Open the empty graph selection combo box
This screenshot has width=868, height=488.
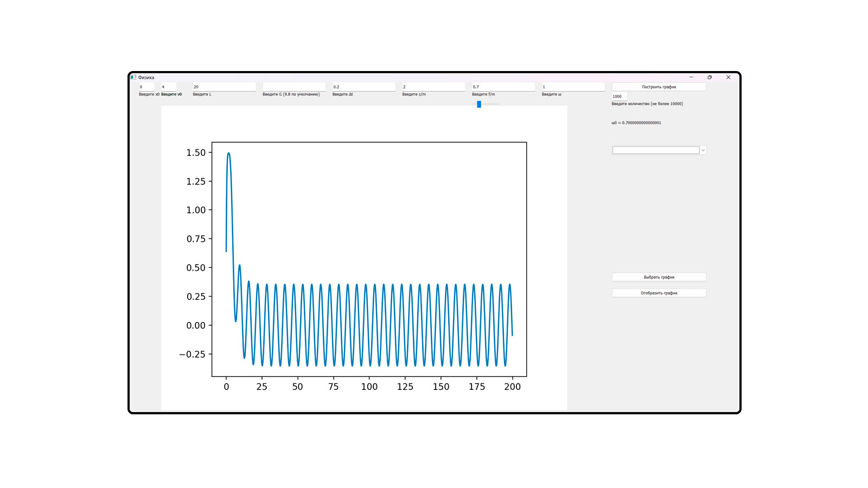click(x=656, y=150)
